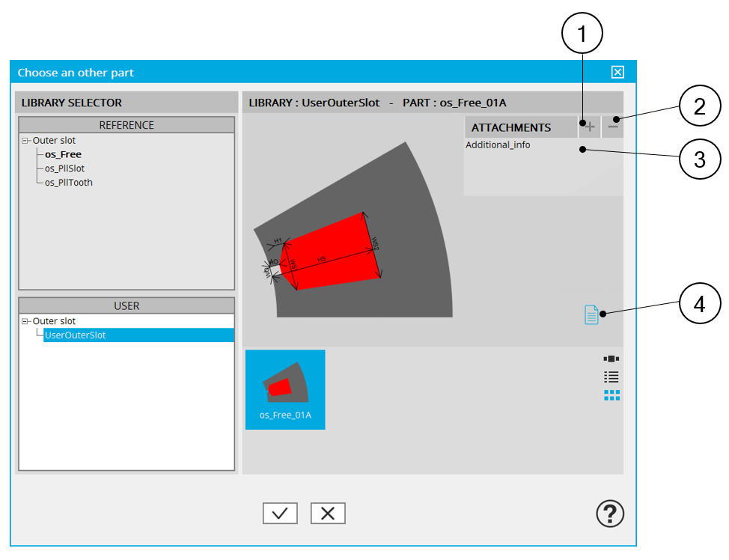Switch to single-item carousel view icon
Screen dimensions: 729x560
click(611, 359)
